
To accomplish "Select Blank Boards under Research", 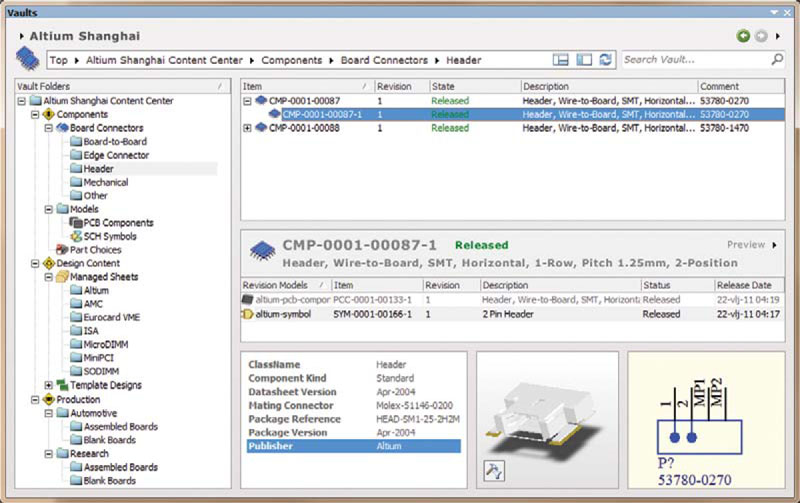I will coord(109,481).
